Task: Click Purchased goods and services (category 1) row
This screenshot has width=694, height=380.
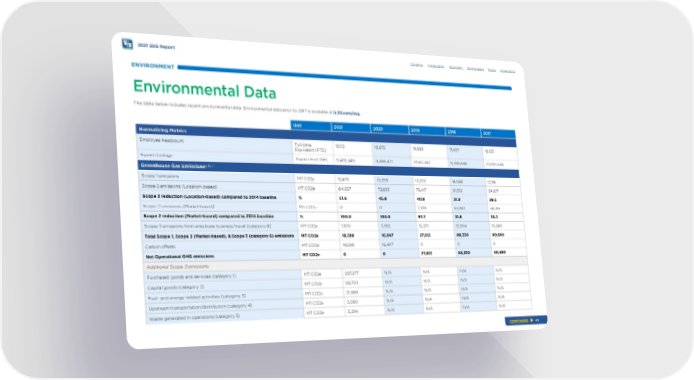Action: (191, 276)
